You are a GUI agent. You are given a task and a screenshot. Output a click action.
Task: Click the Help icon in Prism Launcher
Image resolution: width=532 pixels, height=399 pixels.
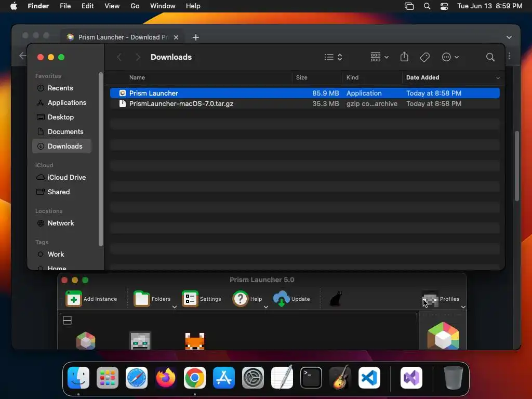click(x=240, y=299)
